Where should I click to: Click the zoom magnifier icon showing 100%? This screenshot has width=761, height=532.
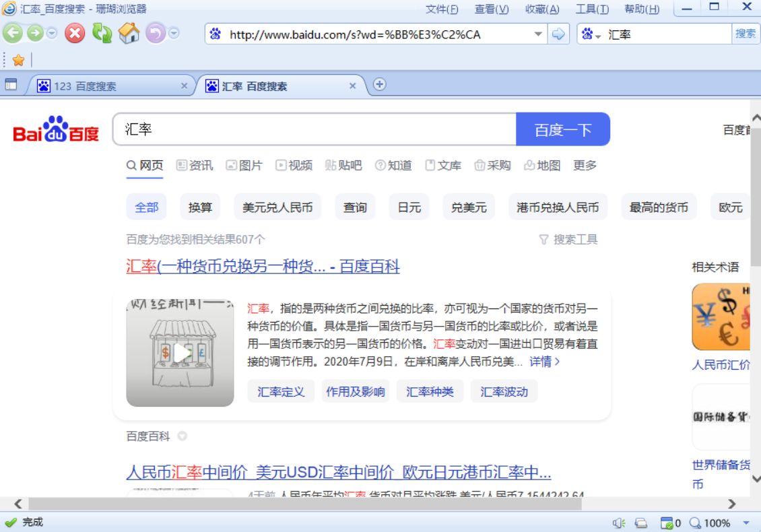tap(695, 523)
